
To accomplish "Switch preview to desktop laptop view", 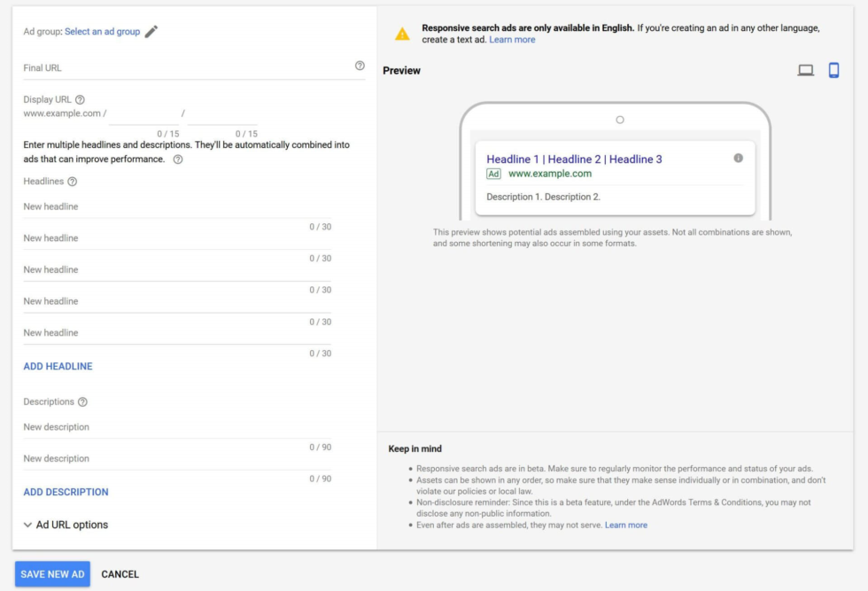I will click(x=805, y=70).
